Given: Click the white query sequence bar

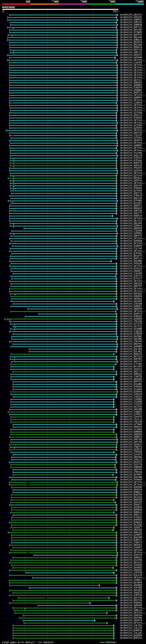Looking at the screenshot, I should 60,9.
